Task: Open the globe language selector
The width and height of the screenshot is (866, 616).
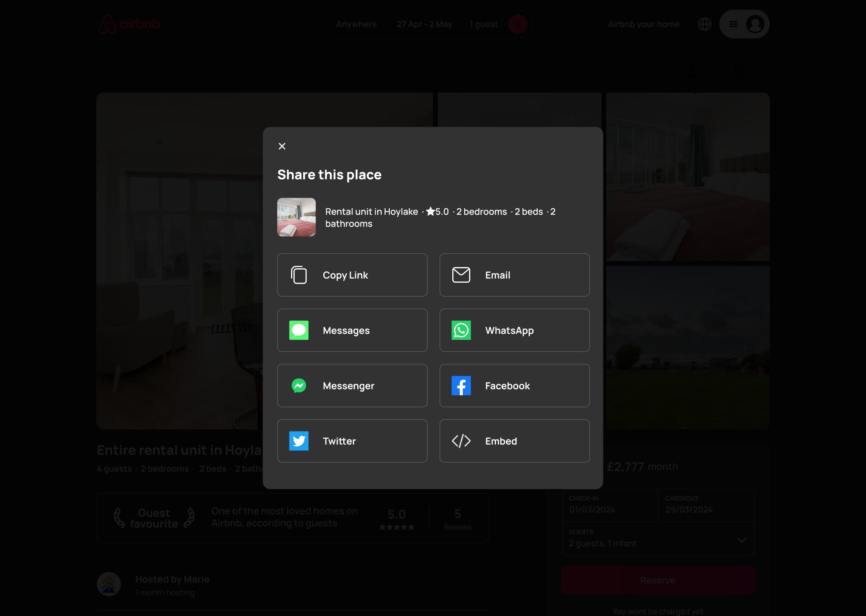Action: pos(704,24)
